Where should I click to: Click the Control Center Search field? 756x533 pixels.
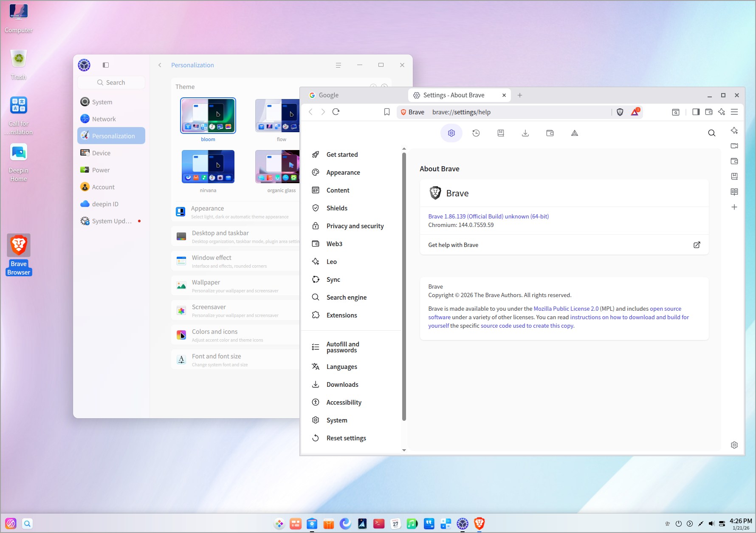111,82
